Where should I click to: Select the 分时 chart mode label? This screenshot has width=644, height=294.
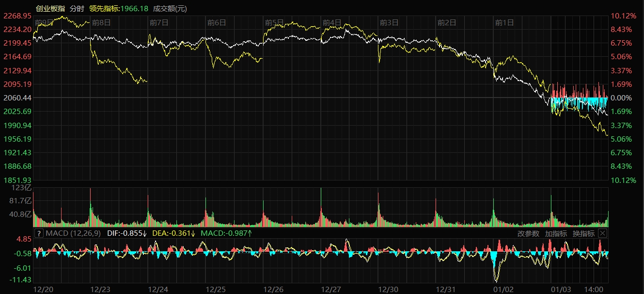coord(77,9)
